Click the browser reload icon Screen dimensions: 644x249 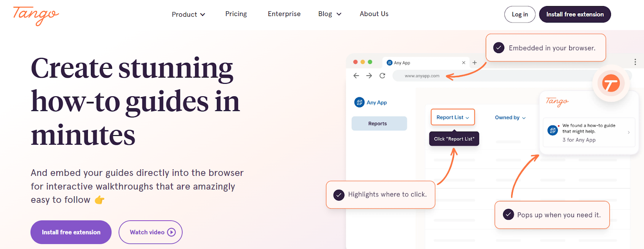[382, 76]
